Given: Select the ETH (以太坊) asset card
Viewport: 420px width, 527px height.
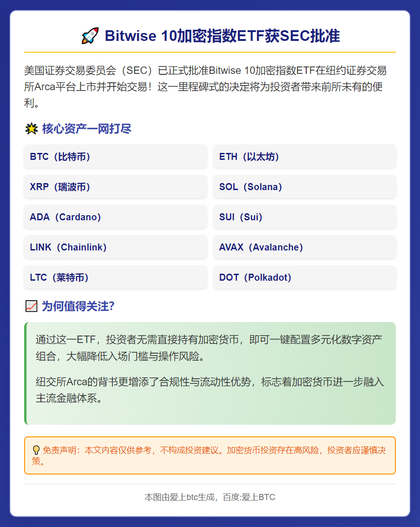Looking at the screenshot, I should pyautogui.click(x=304, y=157).
